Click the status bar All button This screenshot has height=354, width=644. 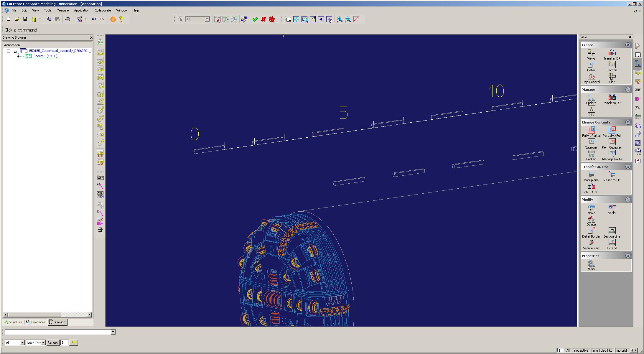(568, 350)
